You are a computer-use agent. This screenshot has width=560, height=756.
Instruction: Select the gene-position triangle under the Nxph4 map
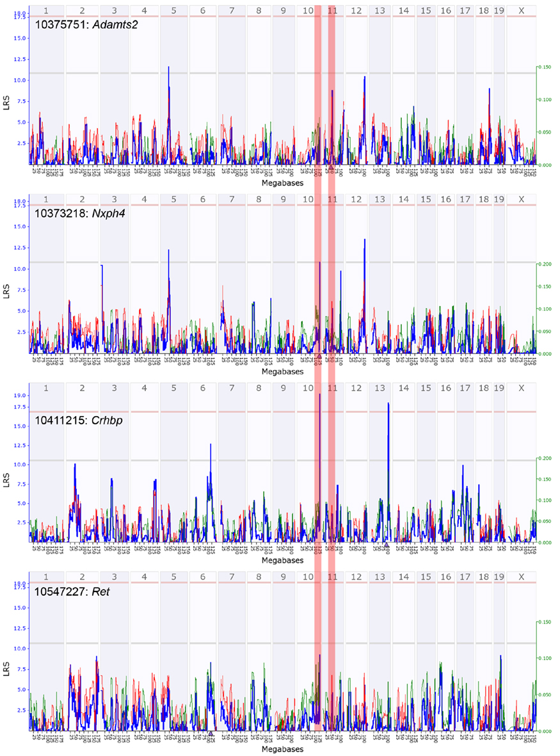point(319,356)
